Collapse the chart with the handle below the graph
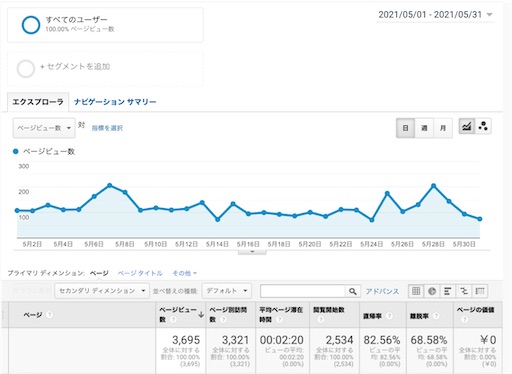 pyautogui.click(x=252, y=252)
